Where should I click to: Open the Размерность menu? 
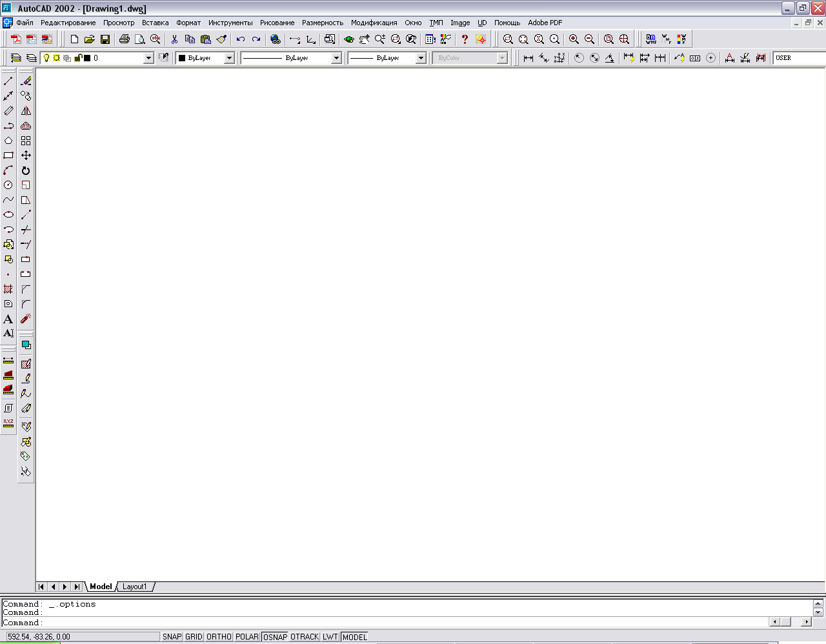pyautogui.click(x=323, y=23)
